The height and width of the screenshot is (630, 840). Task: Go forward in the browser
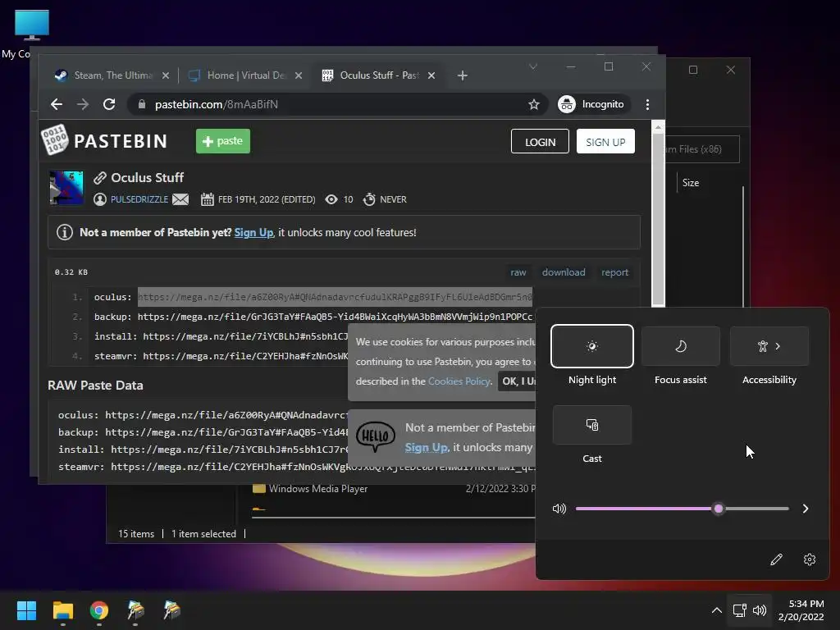coord(83,104)
